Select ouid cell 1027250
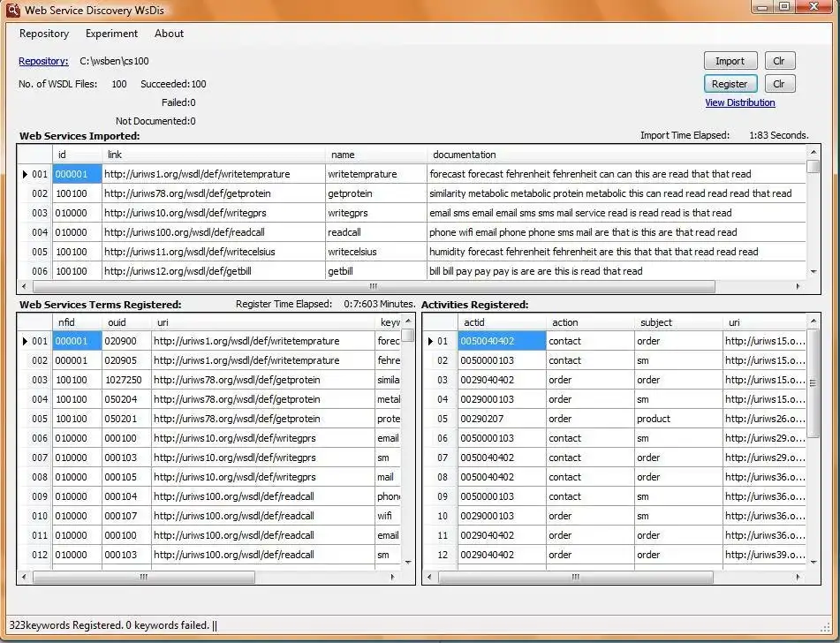The width and height of the screenshot is (840, 643). click(x=126, y=380)
